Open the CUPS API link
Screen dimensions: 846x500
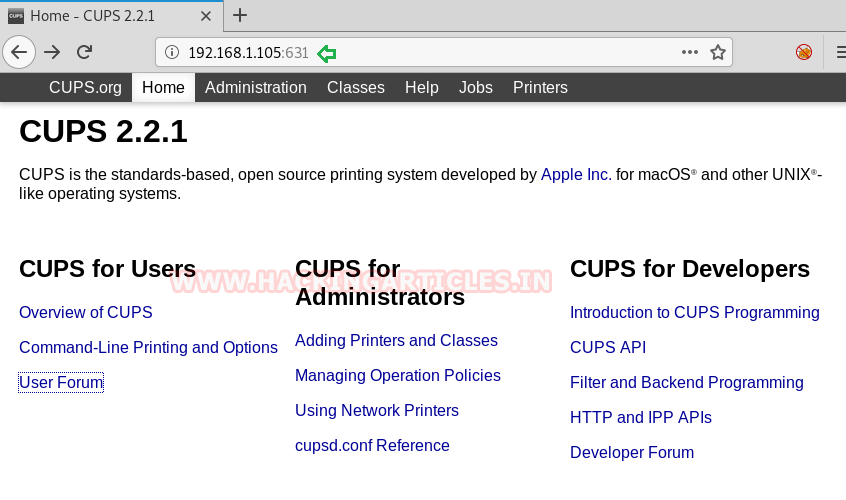608,347
